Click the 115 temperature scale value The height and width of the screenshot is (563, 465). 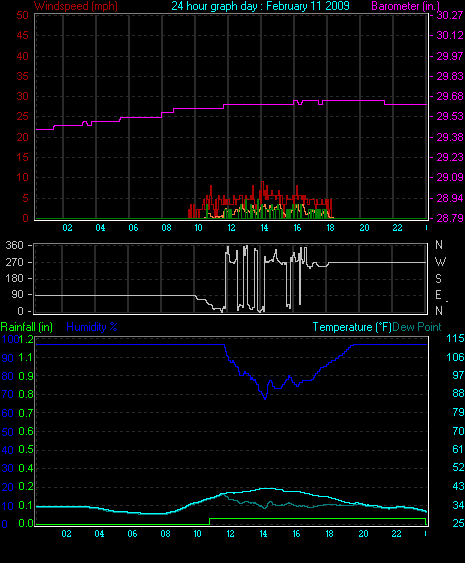tap(455, 338)
